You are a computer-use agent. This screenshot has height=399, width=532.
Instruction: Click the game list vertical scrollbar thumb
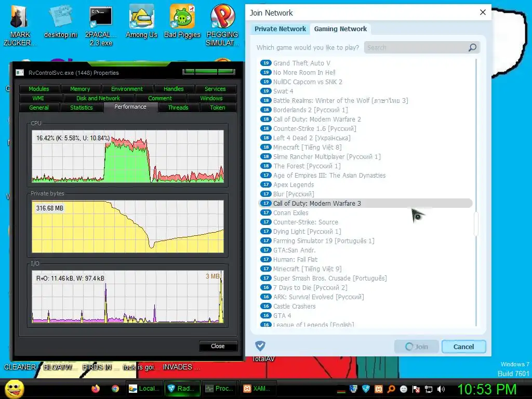[476, 223]
